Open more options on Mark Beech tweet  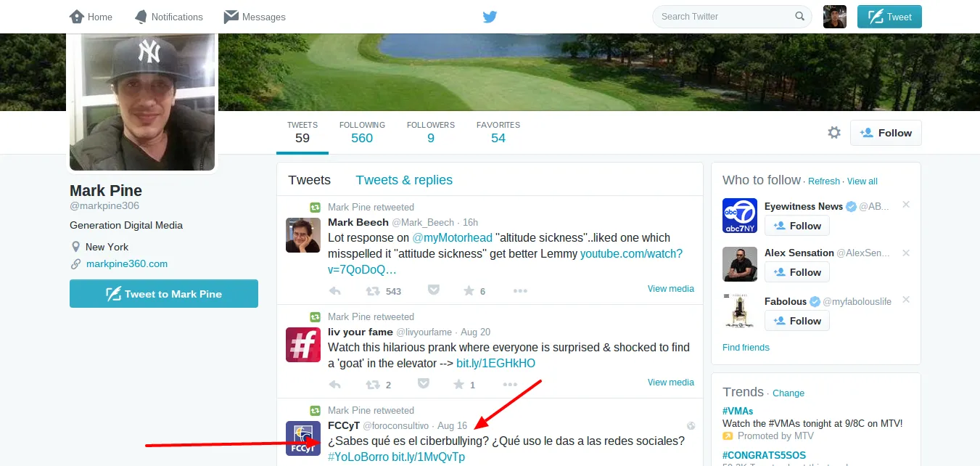coord(520,291)
